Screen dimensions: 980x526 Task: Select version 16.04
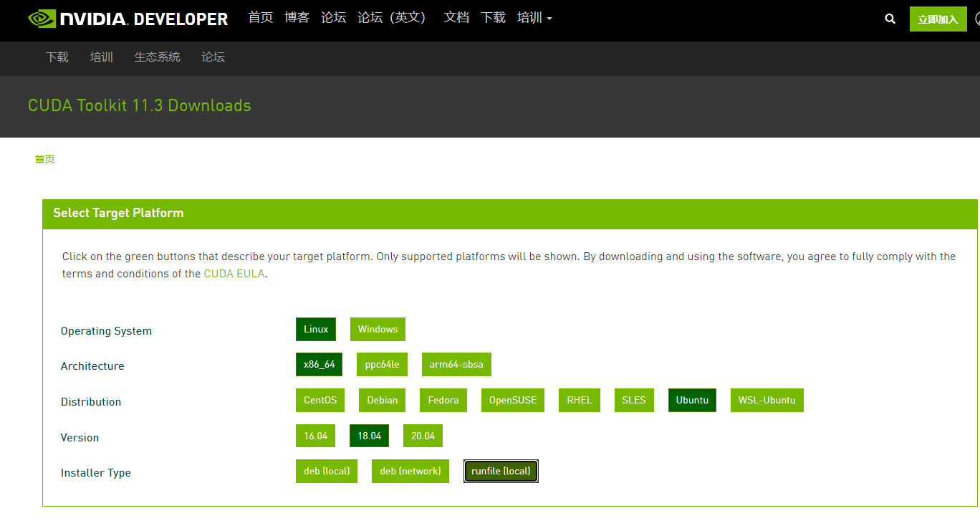[315, 436]
